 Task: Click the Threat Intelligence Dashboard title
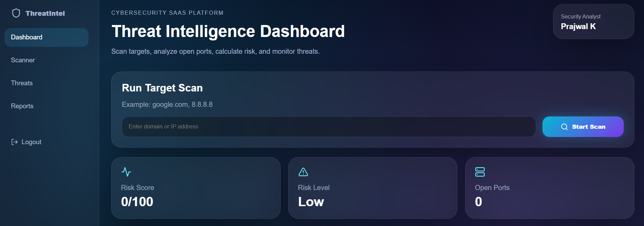[228, 32]
